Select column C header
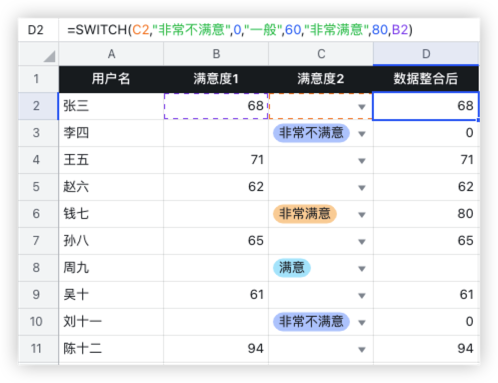The image size is (498, 383). click(x=321, y=54)
